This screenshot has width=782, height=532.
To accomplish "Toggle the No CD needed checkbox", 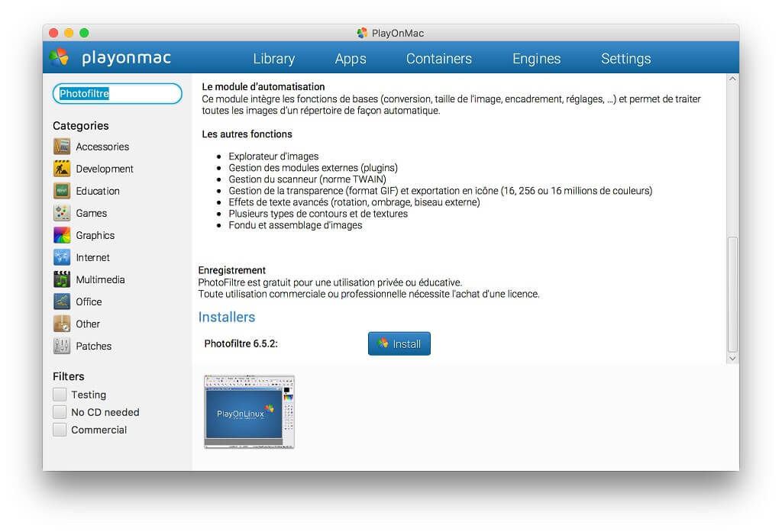I will (x=60, y=412).
